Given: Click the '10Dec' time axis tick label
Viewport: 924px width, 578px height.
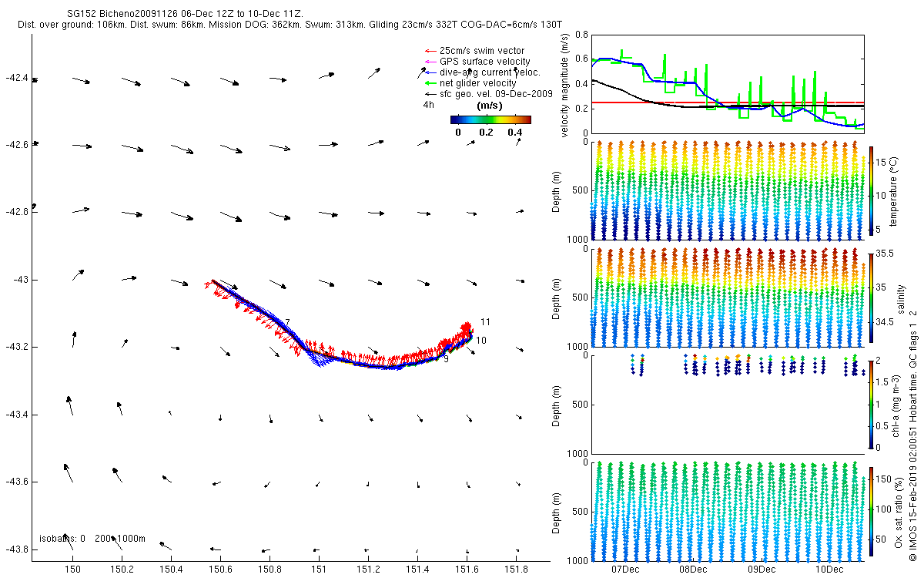Looking at the screenshot, I should (x=829, y=570).
